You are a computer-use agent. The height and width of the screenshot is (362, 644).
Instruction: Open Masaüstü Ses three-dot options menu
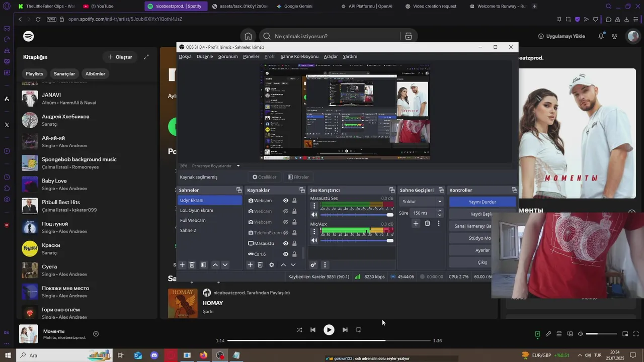[314, 206]
